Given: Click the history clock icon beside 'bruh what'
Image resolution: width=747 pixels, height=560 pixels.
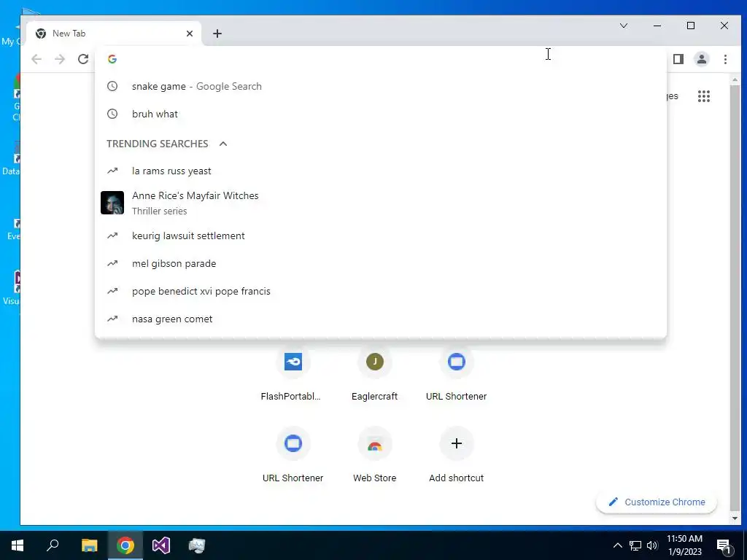Looking at the screenshot, I should click(112, 114).
